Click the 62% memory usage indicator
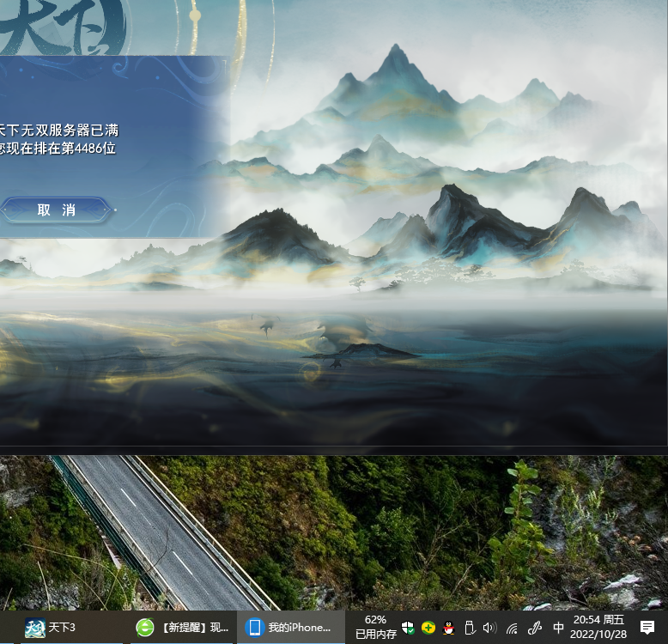 [375, 627]
